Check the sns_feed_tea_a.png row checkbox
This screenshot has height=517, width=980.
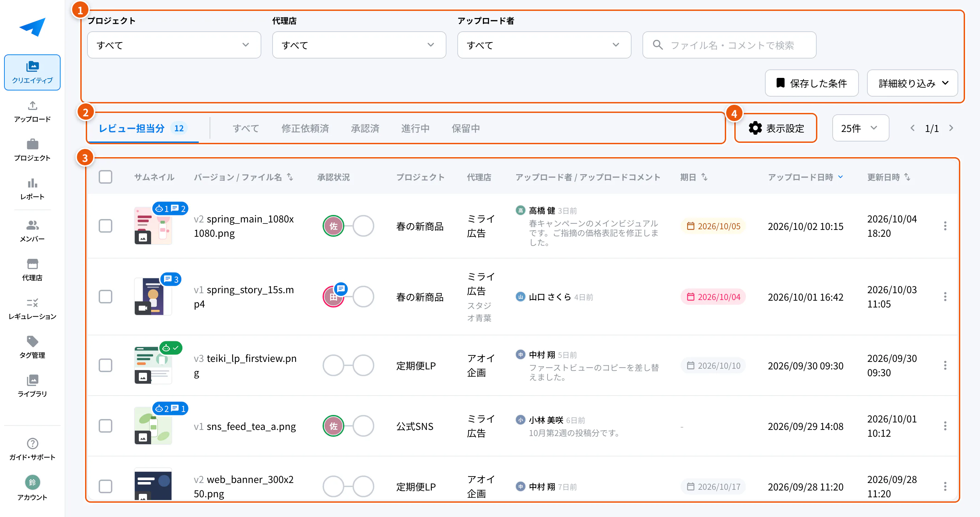click(105, 426)
